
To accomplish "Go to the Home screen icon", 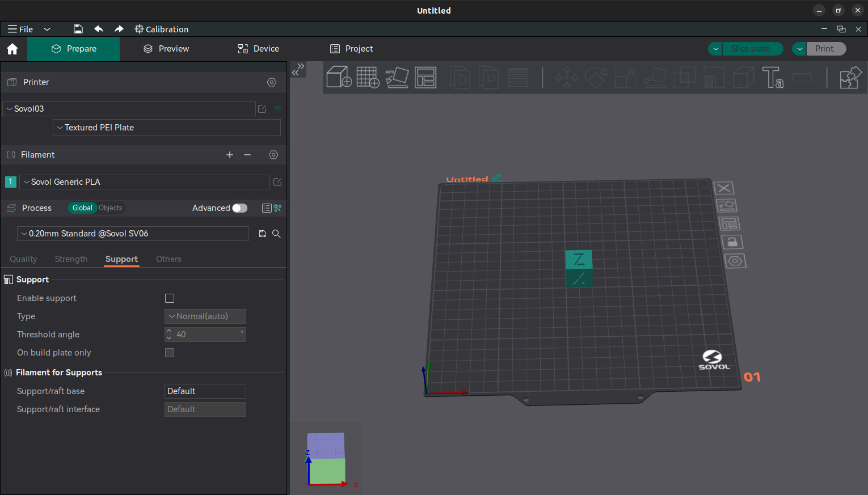I will coord(12,49).
